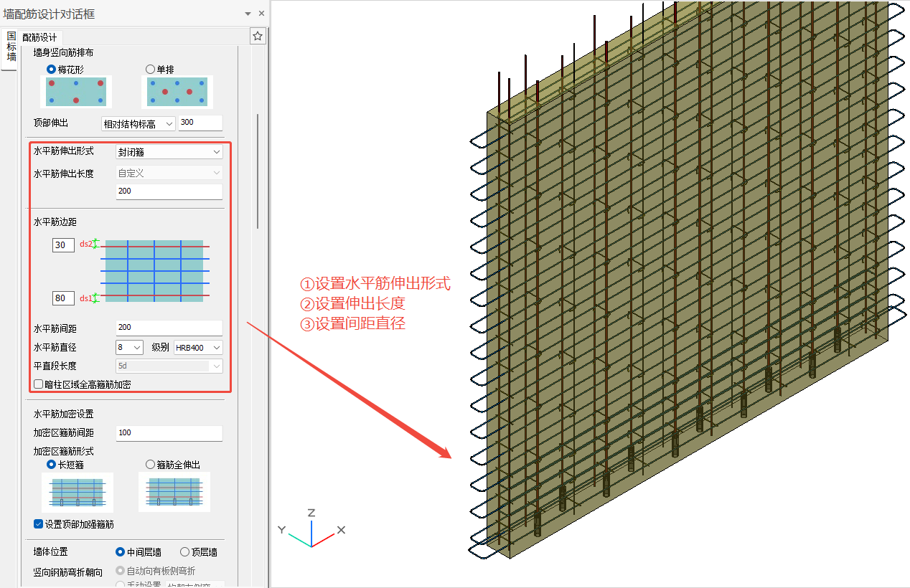
Task: Click the panel's vertical scrollbar
Action: (258, 171)
